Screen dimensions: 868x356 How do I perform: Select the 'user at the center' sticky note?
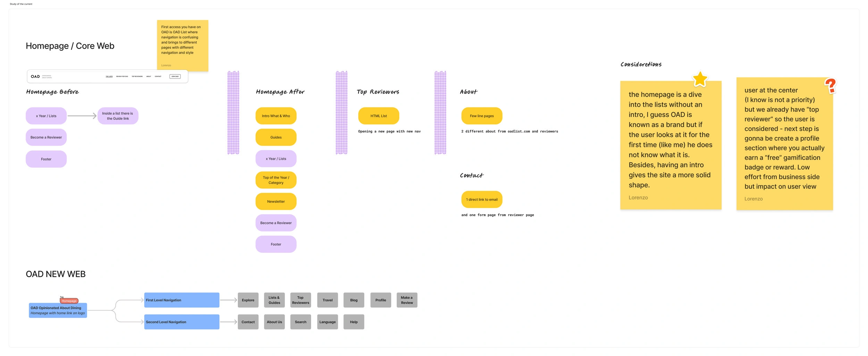tap(785, 144)
